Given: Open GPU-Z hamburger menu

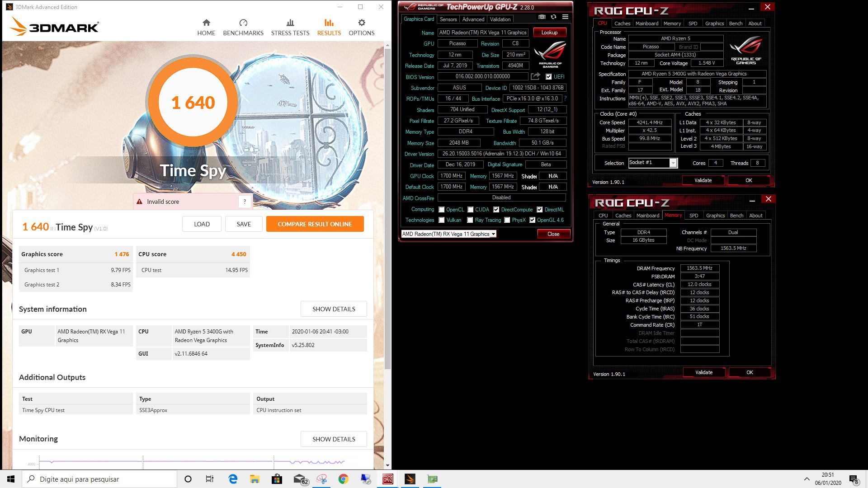Looking at the screenshot, I should (565, 17).
